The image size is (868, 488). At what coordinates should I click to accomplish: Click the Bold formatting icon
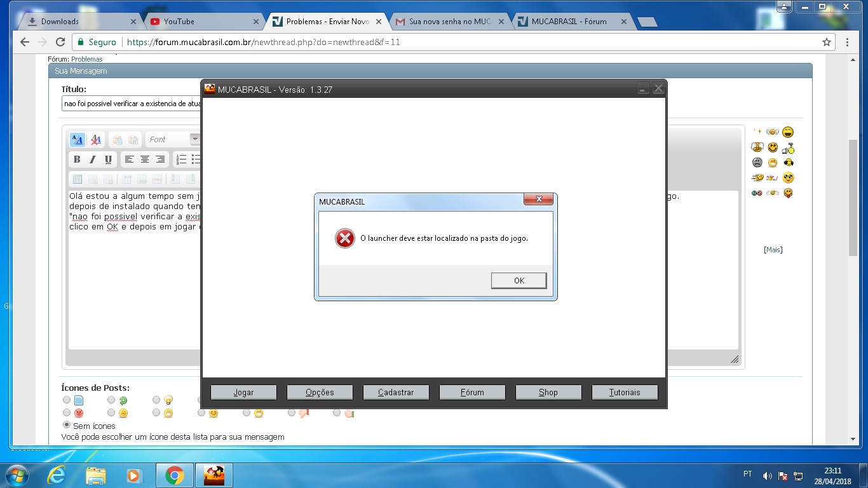click(x=77, y=159)
